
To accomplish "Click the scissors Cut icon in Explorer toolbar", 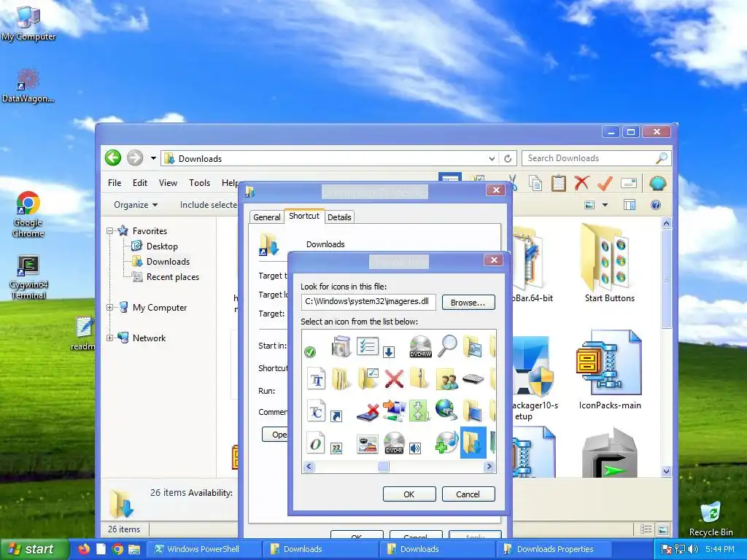I will [513, 183].
